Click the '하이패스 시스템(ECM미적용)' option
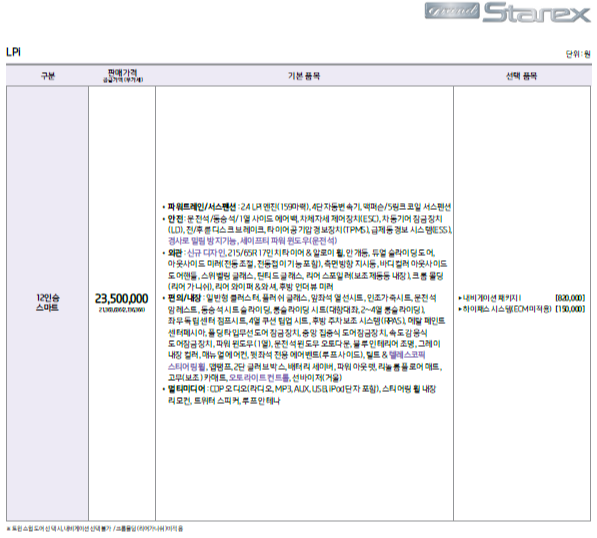Image resolution: width=597 pixels, height=538 pixels. click(x=507, y=309)
